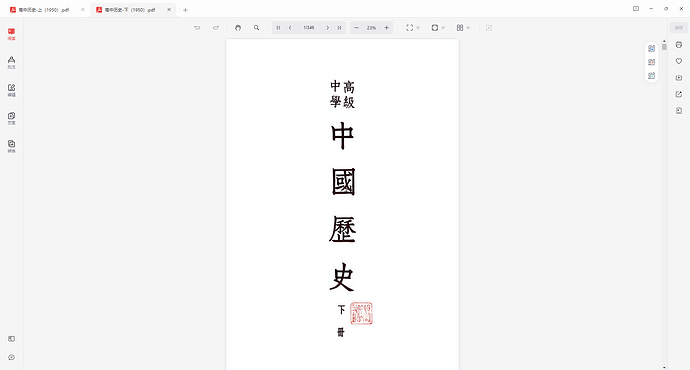Open the Search magnifier tool
Viewport: 690px width, 370px height.
click(x=257, y=28)
